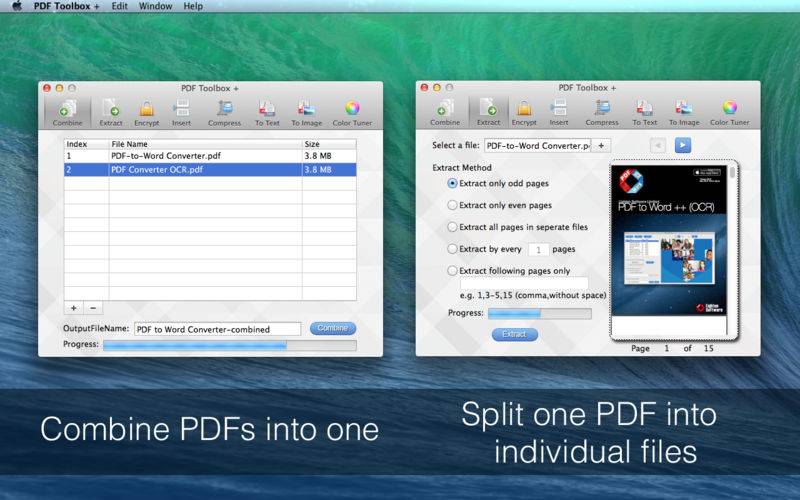The image size is (800, 500).
Task: Open Encrypt tool in left window toolbar
Action: coord(146,113)
